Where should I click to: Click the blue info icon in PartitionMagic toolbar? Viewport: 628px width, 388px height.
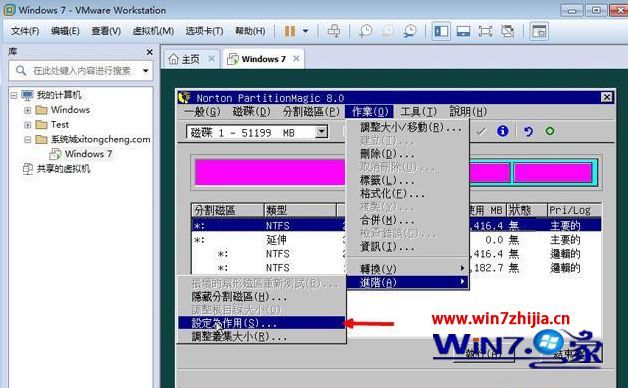click(x=502, y=131)
